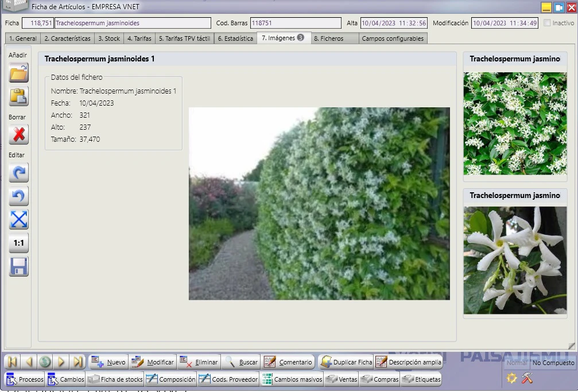Delete image with red X icon
Screen dimensions: 578x392
(18, 135)
